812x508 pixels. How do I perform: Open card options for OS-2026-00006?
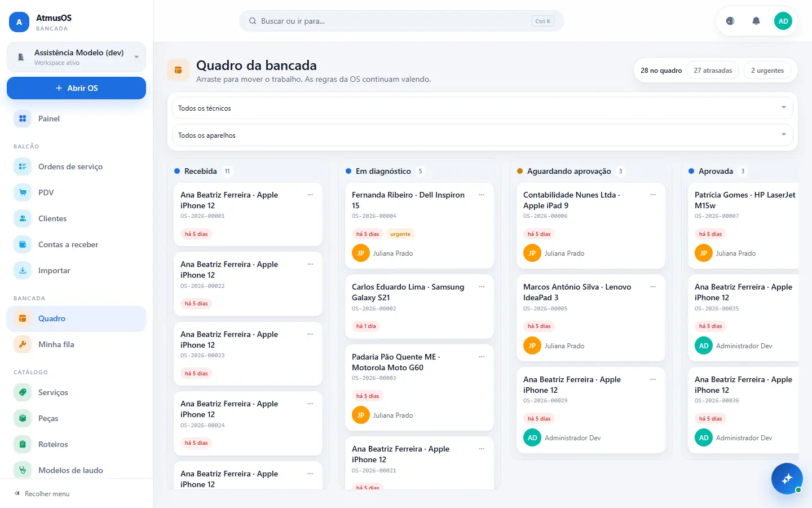tap(653, 195)
